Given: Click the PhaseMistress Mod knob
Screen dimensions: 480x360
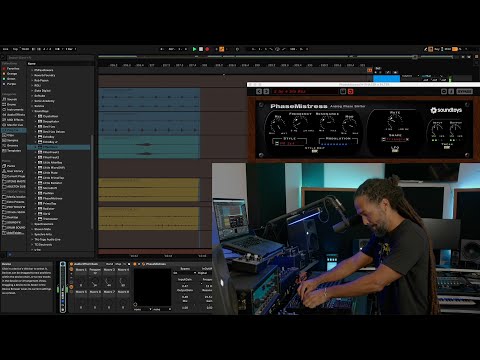Looking at the screenshot, I should [349, 125].
